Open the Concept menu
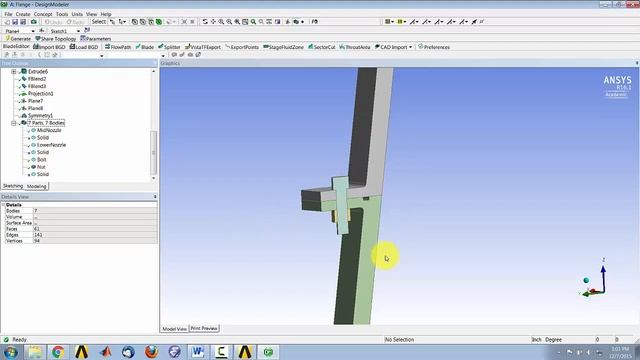The width and height of the screenshot is (640, 360). pyautogui.click(x=43, y=14)
